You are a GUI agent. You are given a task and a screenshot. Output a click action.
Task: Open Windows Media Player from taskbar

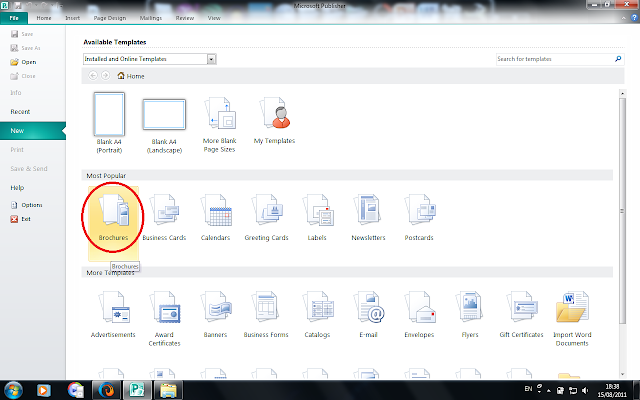tap(44, 390)
